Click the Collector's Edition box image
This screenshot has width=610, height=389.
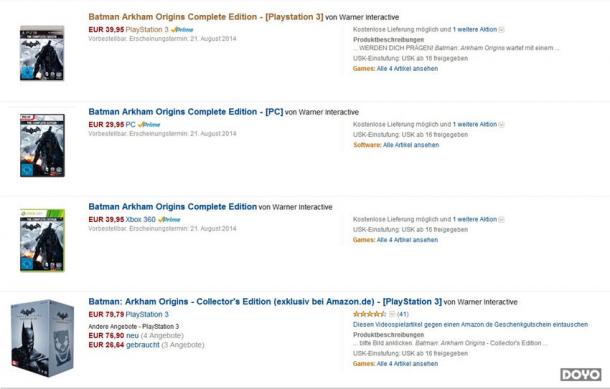(x=42, y=338)
